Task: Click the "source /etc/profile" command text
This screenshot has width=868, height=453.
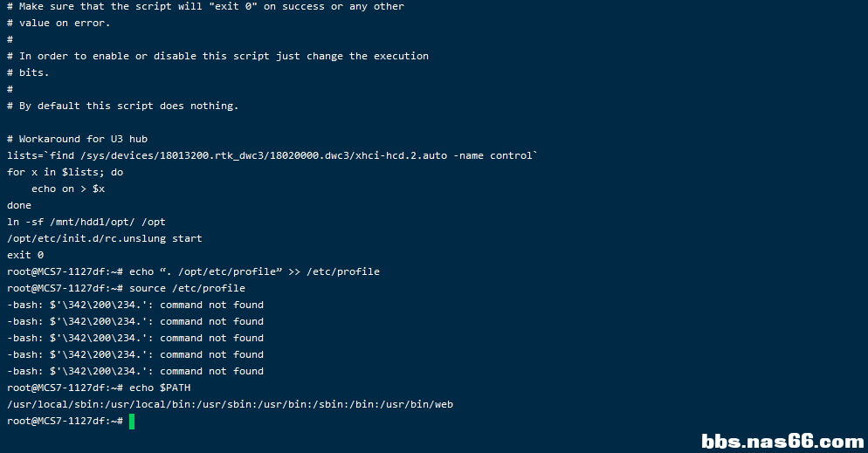Action: 187,288
